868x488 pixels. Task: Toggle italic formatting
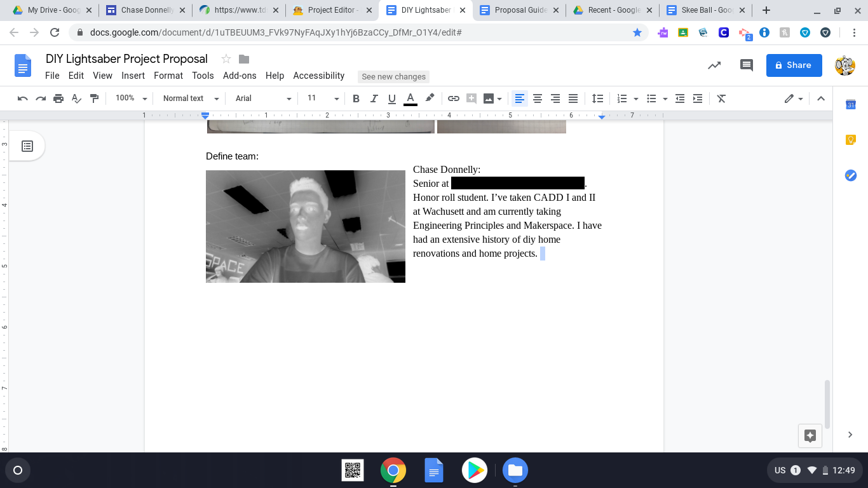point(374,98)
